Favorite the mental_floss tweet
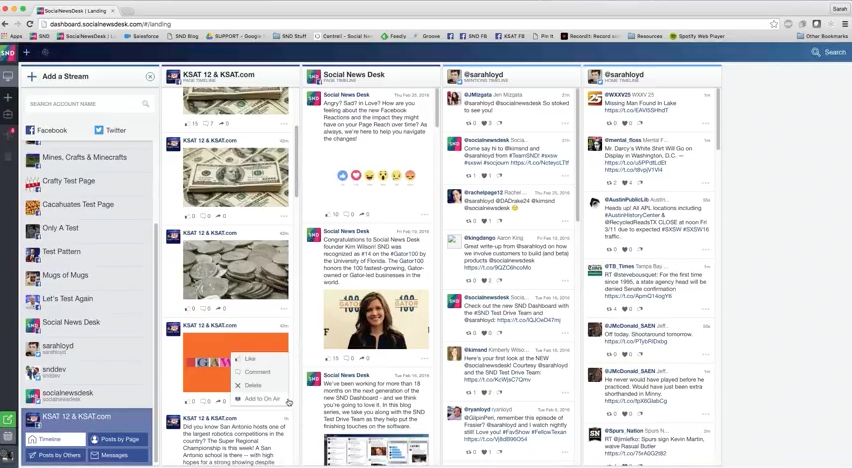852x468 pixels. coord(627,183)
